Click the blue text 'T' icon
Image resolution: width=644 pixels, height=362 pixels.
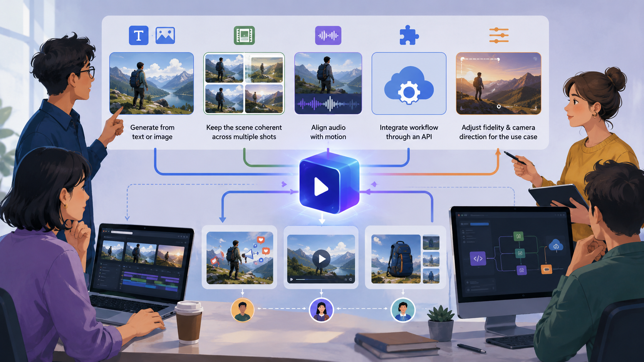tap(139, 35)
